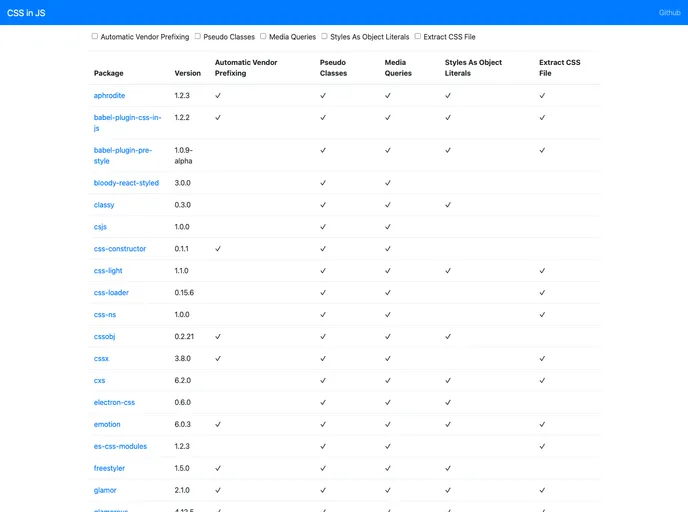Click css-light Pseudo Classes checkmark
The image size is (688, 512).
coord(323,271)
